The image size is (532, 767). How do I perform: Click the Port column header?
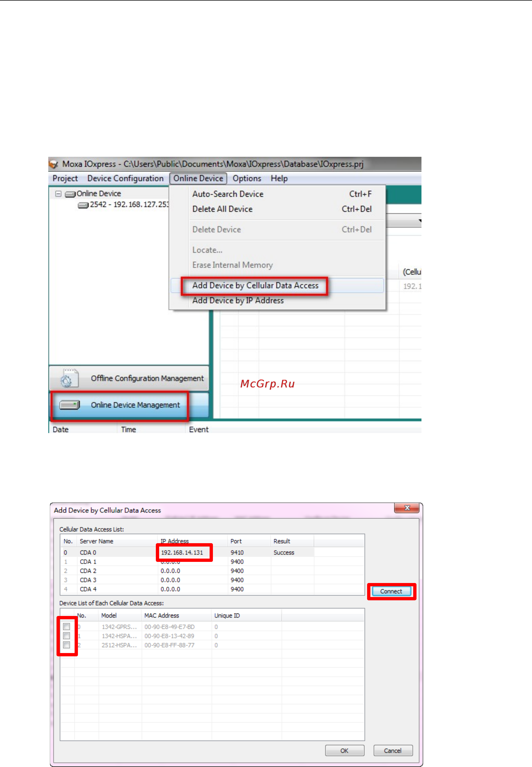tap(249, 541)
